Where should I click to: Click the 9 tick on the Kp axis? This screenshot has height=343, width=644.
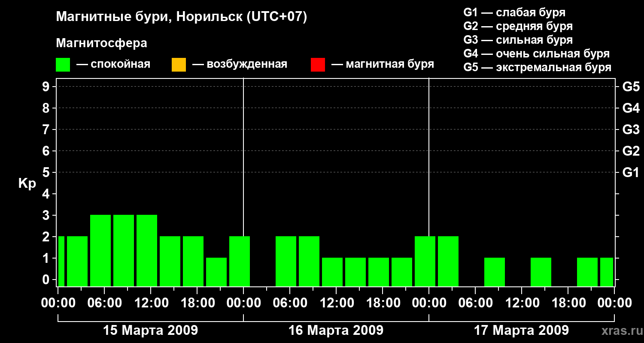(47, 87)
